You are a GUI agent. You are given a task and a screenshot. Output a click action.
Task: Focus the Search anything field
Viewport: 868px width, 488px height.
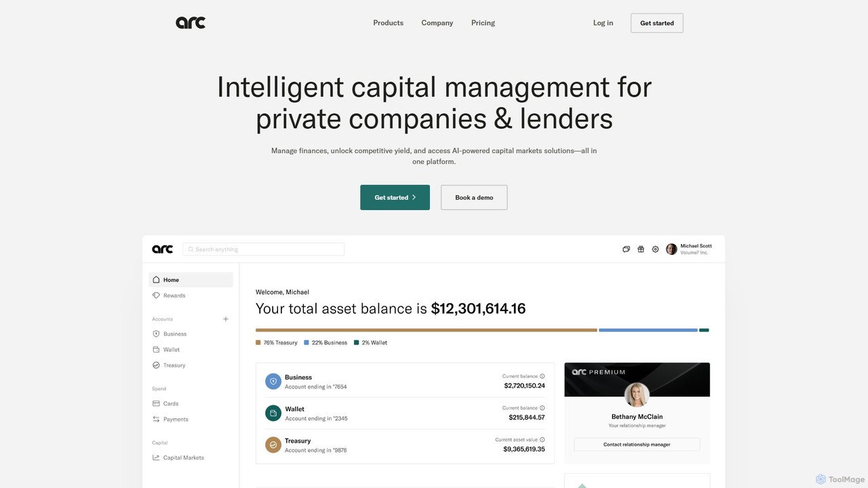(263, 249)
